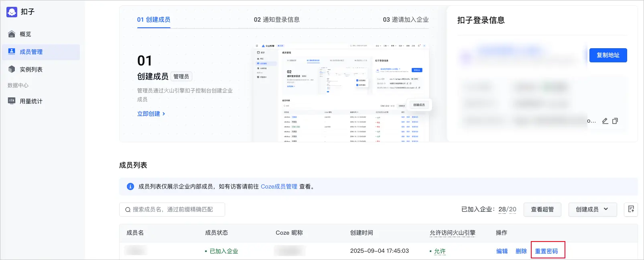Click the 允许 access status
This screenshot has width=644, height=260.
tap(440, 251)
